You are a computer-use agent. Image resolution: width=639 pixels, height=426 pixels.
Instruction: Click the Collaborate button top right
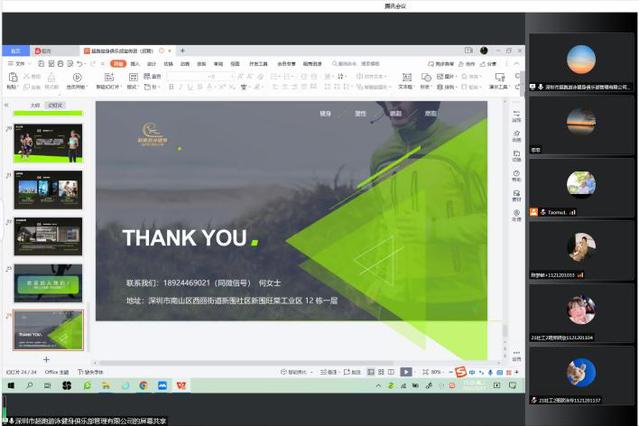(x=467, y=64)
